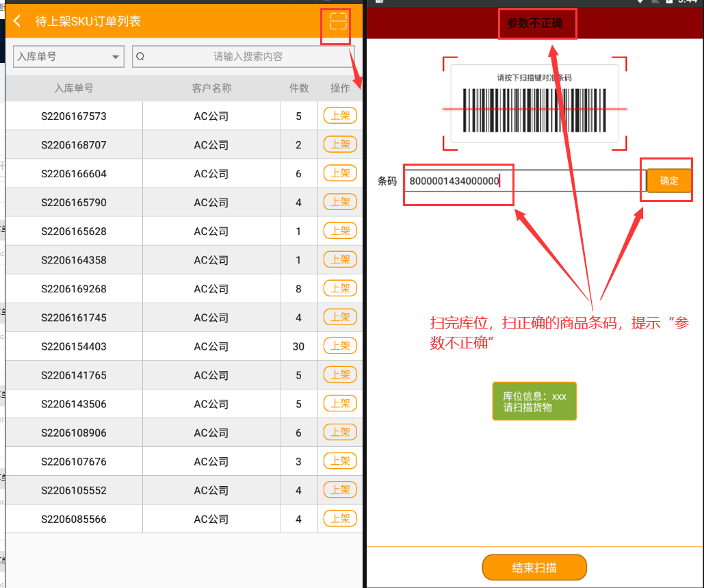This screenshot has height=588, width=704.
Task: Click the 客户名称 column header
Action: tap(211, 88)
